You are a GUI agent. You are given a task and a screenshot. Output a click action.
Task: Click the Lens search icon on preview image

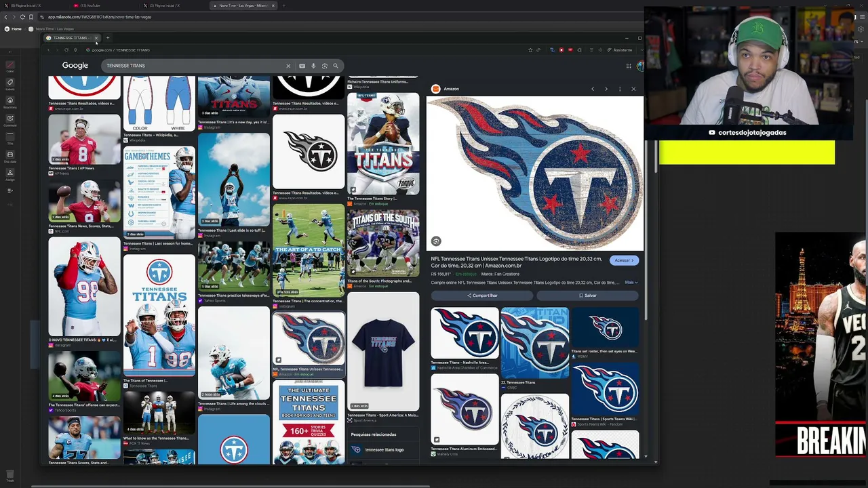point(436,241)
